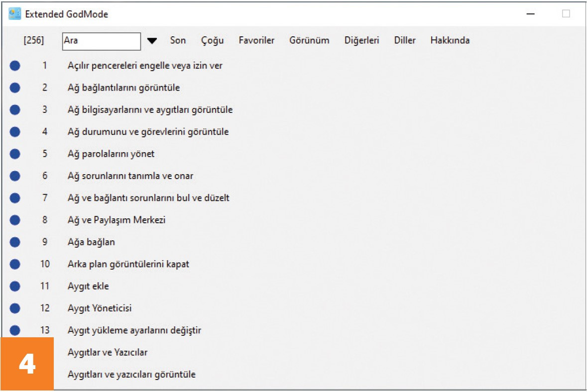This screenshot has height=392, width=587.
Task: Click the blue dot beside row 2
Action: (x=15, y=88)
